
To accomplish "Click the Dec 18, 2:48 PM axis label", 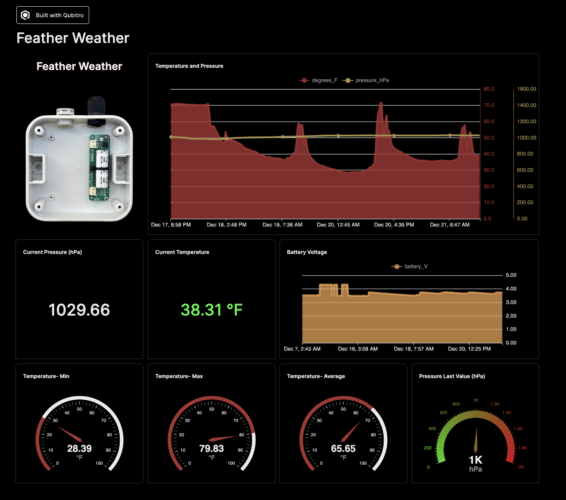I will [x=226, y=225].
